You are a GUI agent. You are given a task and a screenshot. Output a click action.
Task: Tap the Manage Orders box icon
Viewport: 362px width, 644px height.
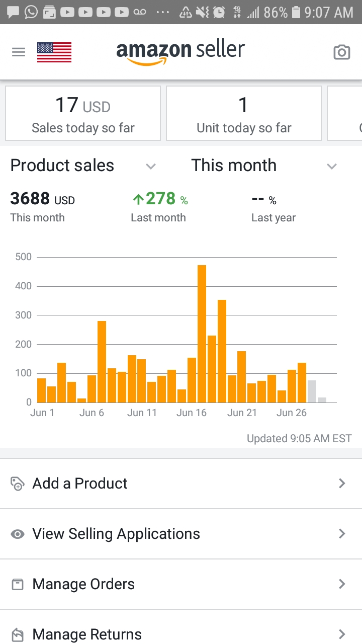pos(18,584)
